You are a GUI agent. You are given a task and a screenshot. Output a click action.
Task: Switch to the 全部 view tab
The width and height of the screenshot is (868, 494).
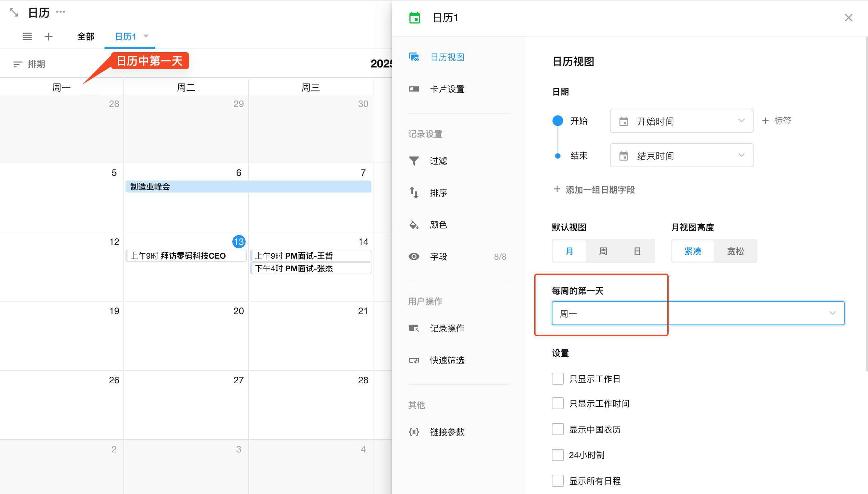click(86, 36)
